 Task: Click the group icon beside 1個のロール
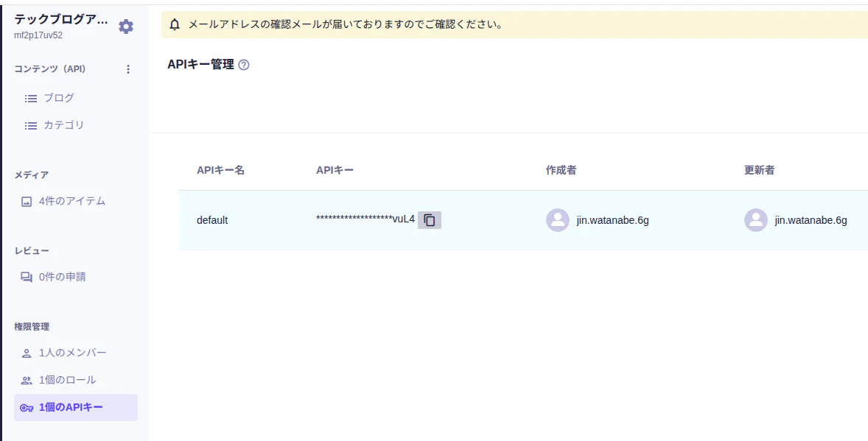(x=26, y=380)
